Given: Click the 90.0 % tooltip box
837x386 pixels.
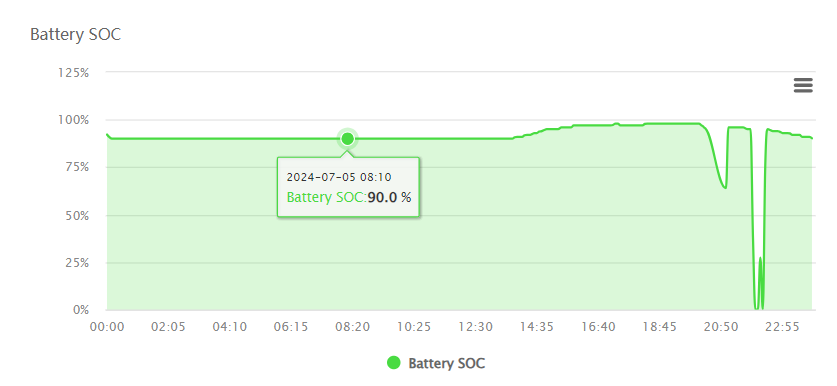Looking at the screenshot, I should [348, 187].
